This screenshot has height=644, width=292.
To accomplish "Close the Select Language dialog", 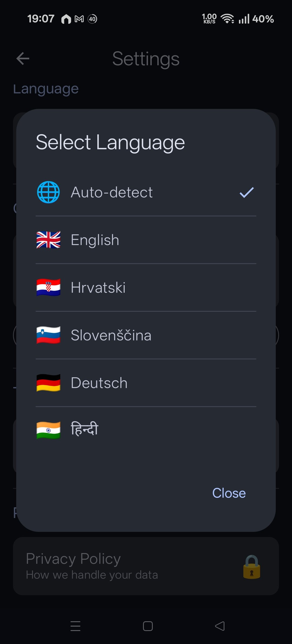I will [x=229, y=493].
